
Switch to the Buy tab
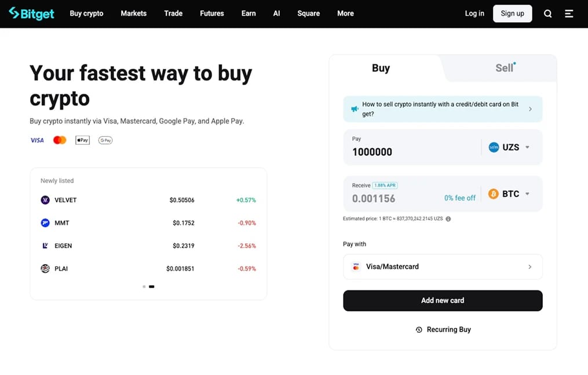[x=381, y=68]
